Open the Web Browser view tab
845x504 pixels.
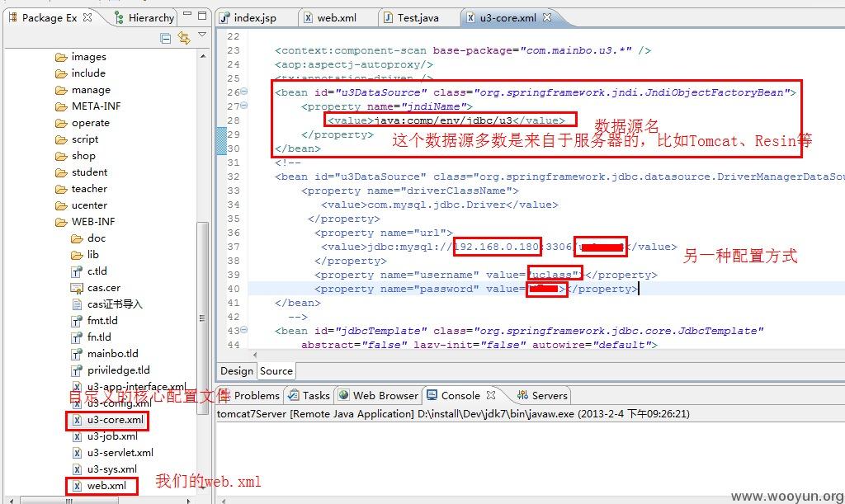tap(378, 396)
